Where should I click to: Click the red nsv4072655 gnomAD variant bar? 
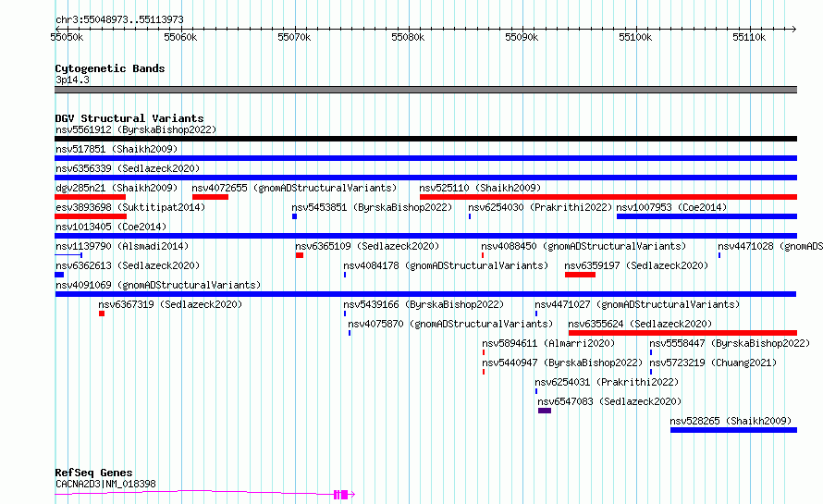[x=210, y=197]
